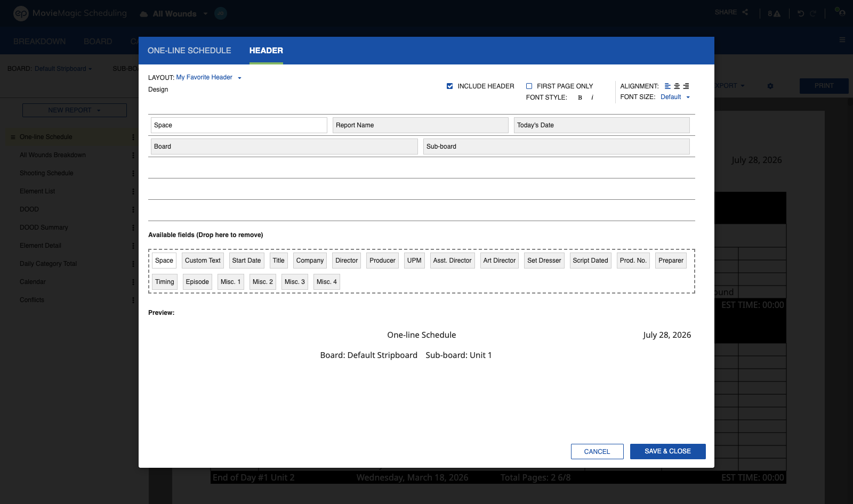The width and height of the screenshot is (853, 504).
Task: Open options menu for DOOD Summary report
Action: pos(133,227)
